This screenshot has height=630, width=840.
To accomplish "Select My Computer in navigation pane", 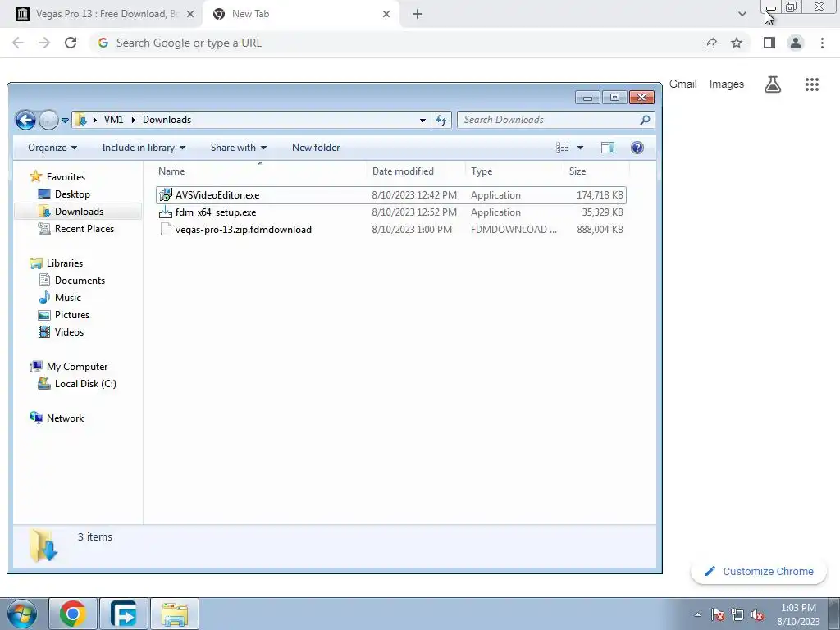I will [x=76, y=367].
